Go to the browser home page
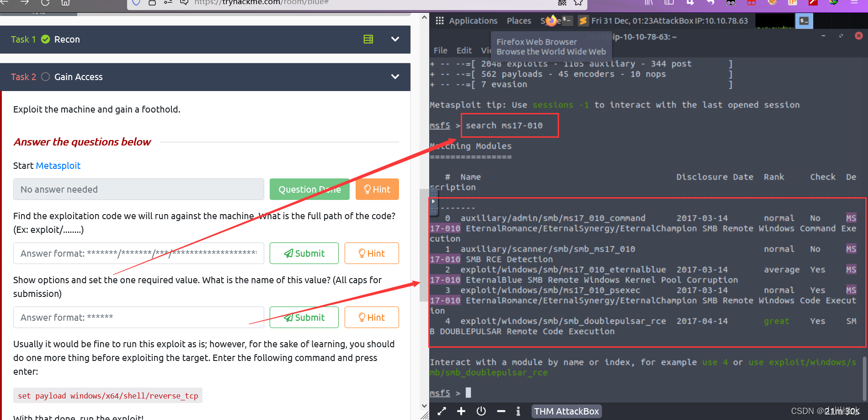The width and height of the screenshot is (868, 420). [65, 3]
